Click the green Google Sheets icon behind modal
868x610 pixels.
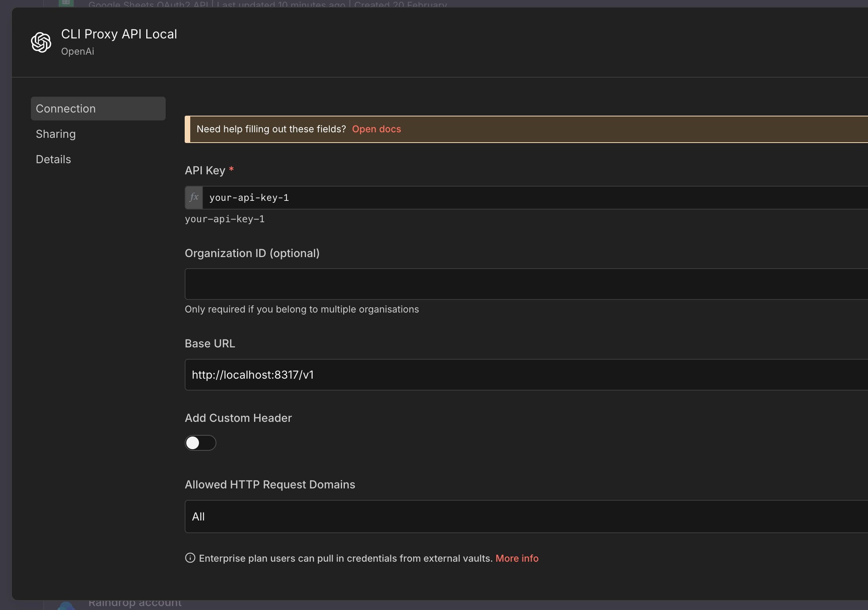(66, 3)
